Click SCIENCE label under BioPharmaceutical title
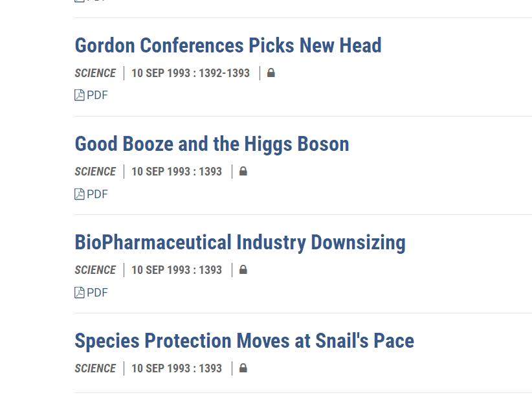Viewport: 532px width, 395px height. tap(95, 270)
